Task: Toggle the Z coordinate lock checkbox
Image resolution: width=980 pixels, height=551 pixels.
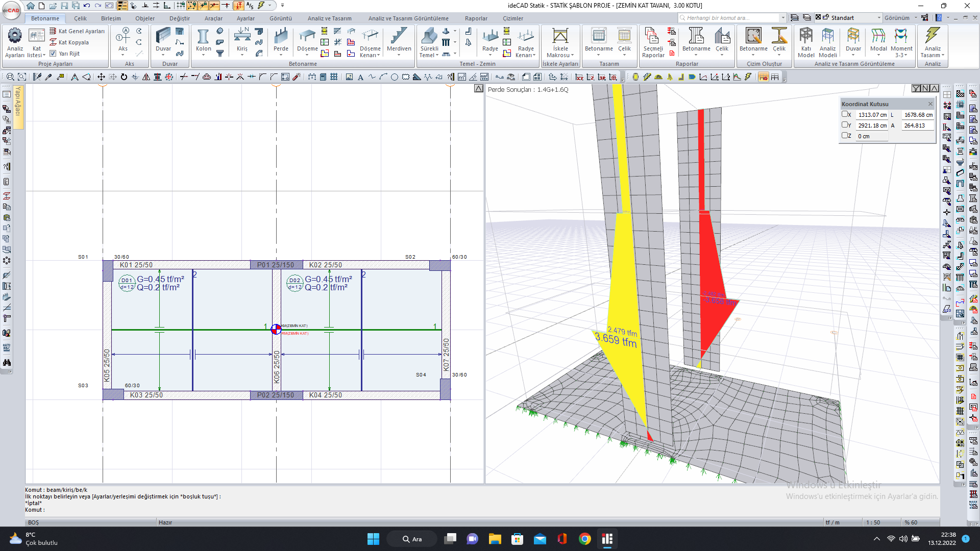Action: pyautogui.click(x=844, y=136)
